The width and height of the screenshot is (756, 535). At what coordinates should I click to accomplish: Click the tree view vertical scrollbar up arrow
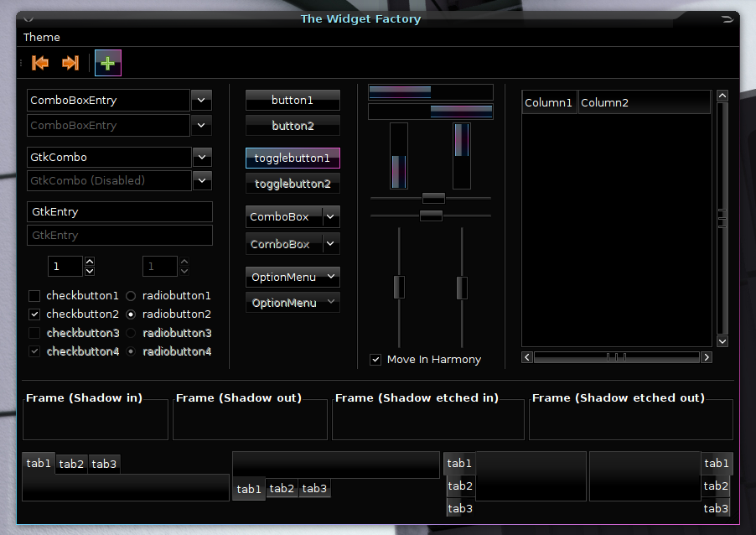click(722, 96)
